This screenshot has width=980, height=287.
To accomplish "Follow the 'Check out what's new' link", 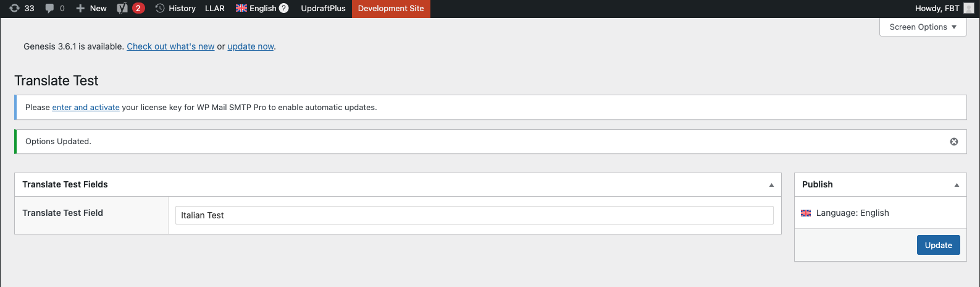I will 170,46.
